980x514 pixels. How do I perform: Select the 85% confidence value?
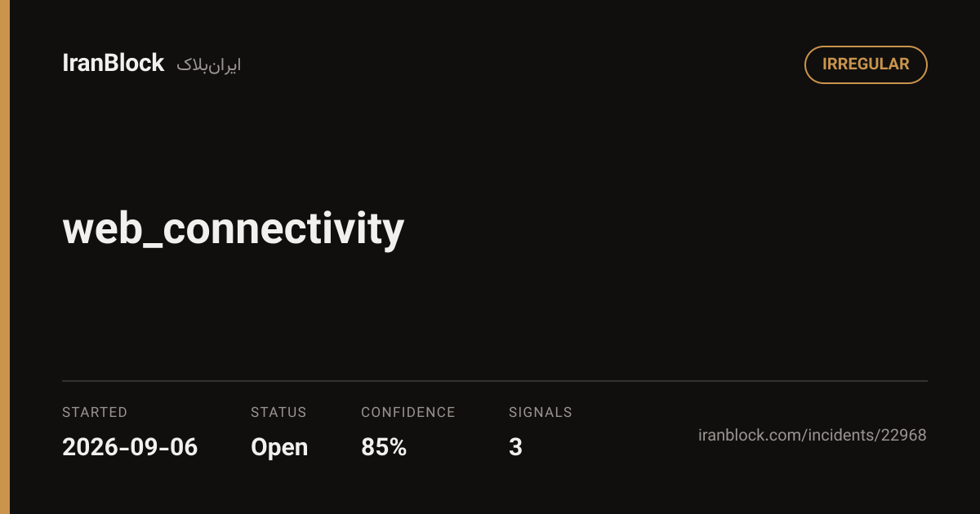(384, 447)
